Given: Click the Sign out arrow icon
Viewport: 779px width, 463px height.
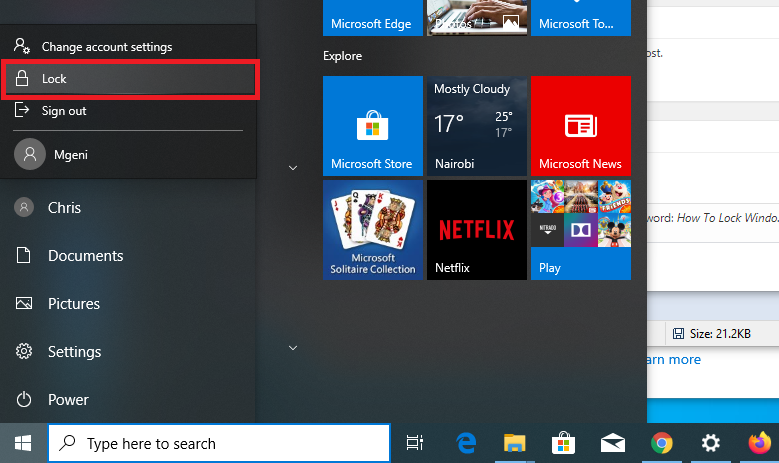Looking at the screenshot, I should pyautogui.click(x=21, y=110).
